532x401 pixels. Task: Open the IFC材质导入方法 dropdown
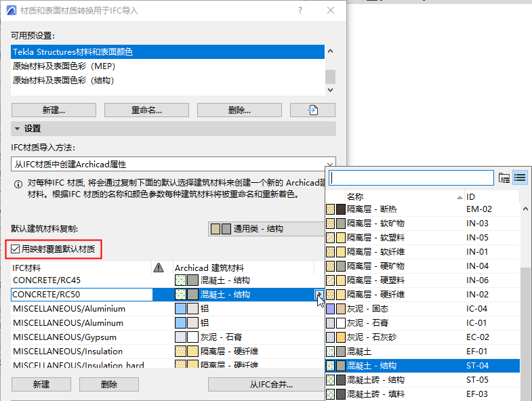coord(173,164)
